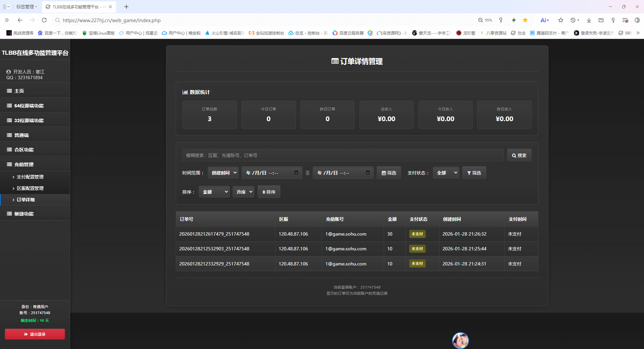Open the 升序 sort order dropdown
644x349 pixels.
click(x=243, y=192)
